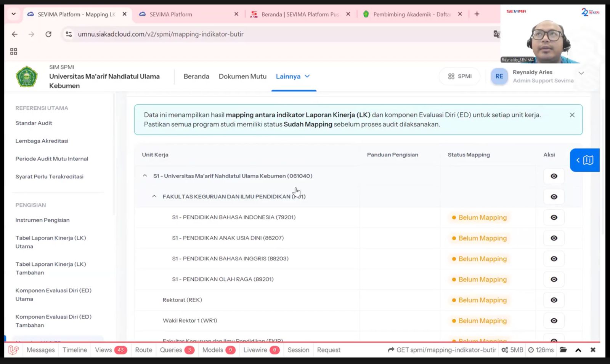Open the debugbar Livewire tab

pyautogui.click(x=262, y=350)
